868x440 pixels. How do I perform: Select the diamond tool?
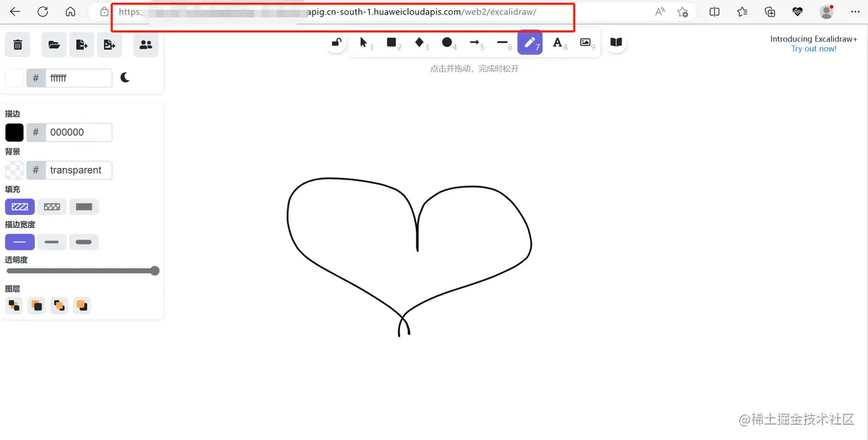[x=420, y=43]
